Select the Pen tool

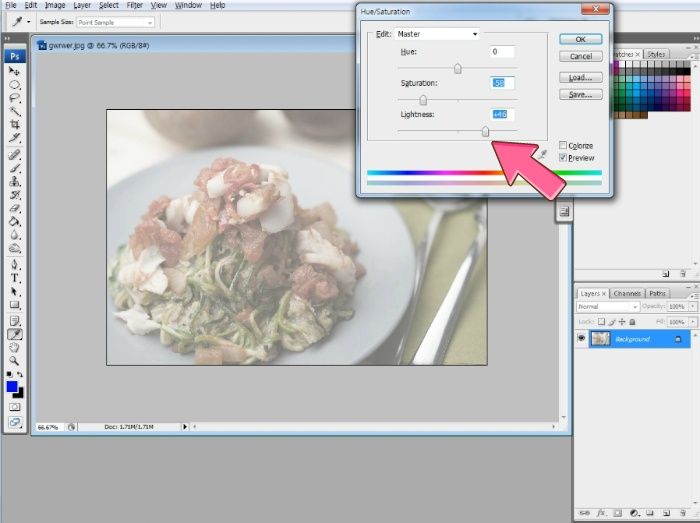click(14, 264)
